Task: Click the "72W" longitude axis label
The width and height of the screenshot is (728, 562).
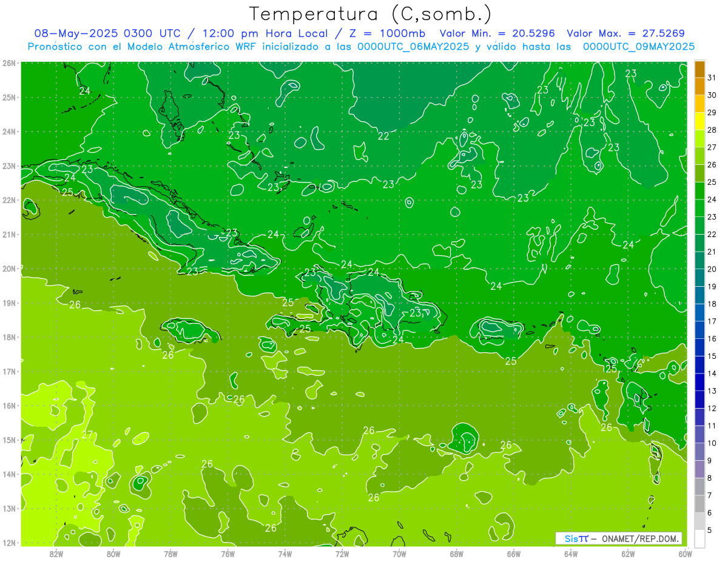Action: pyautogui.click(x=342, y=554)
